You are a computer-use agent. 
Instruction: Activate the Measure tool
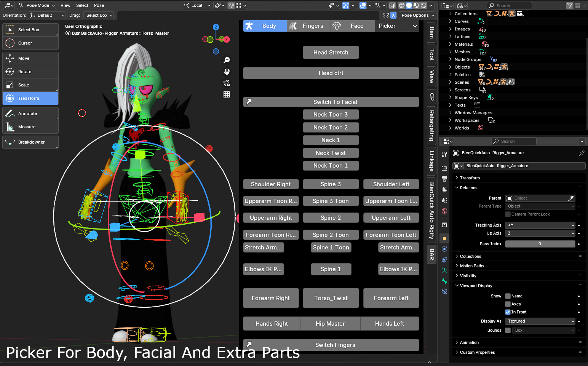[x=30, y=127]
